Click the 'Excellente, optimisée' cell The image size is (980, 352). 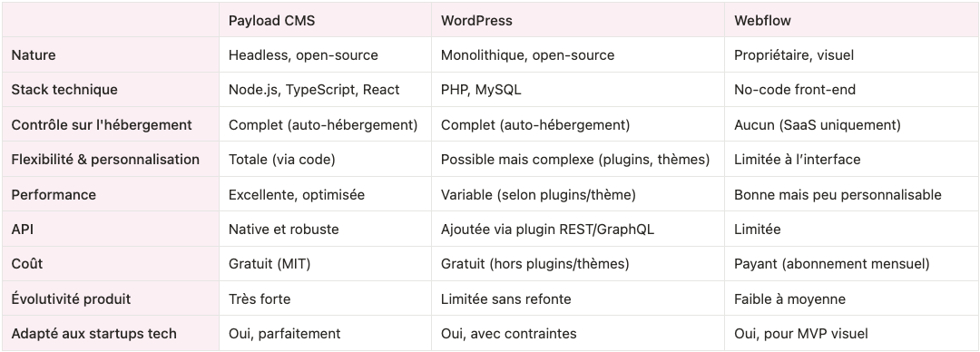[325, 194]
